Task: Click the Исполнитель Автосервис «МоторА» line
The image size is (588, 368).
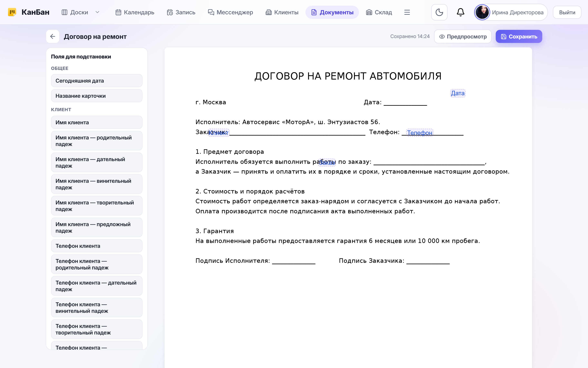Action: pos(288,122)
